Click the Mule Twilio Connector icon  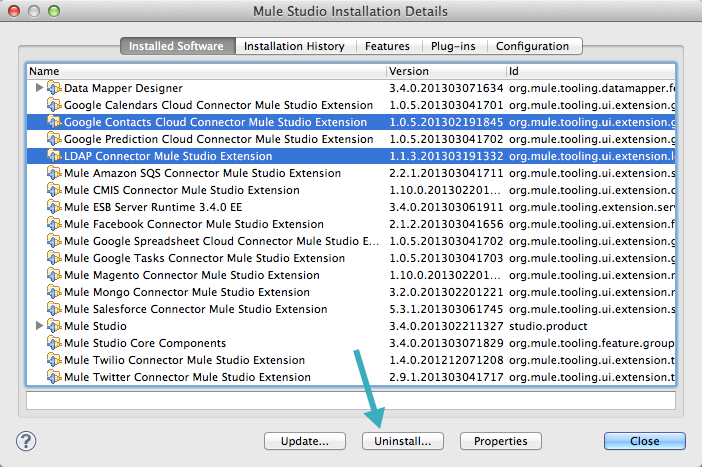coord(54,360)
